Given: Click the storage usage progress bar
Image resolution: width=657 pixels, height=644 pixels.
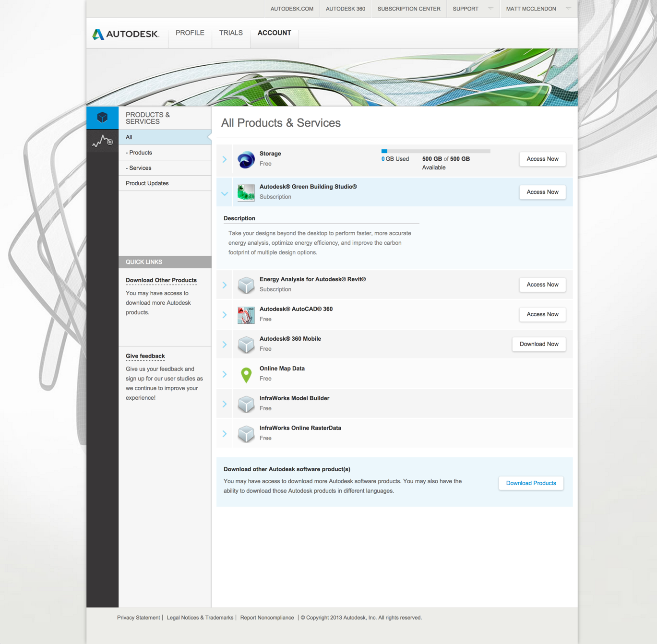Looking at the screenshot, I should tap(436, 151).
